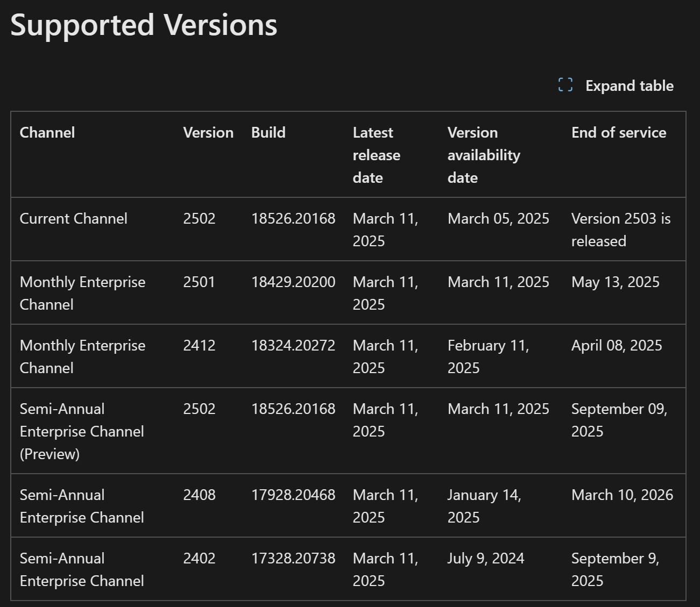Click the build number 17328.20738
Image resolution: width=700 pixels, height=607 pixels.
tap(293, 559)
